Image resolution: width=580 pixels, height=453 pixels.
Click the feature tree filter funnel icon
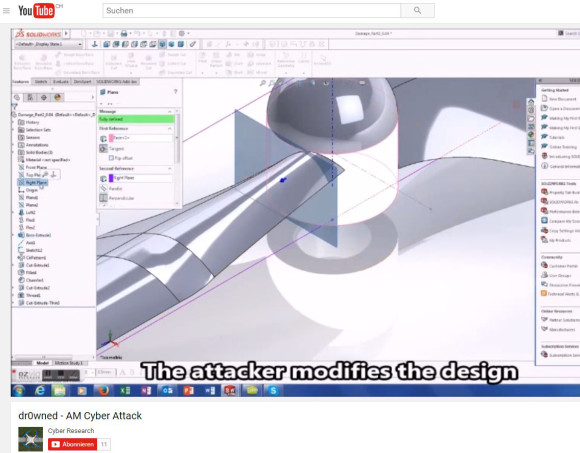click(14, 107)
